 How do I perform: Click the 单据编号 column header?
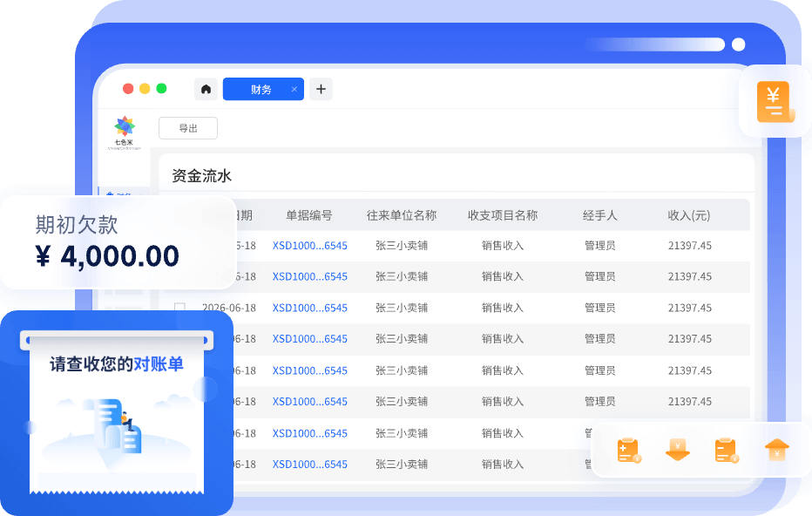point(309,214)
